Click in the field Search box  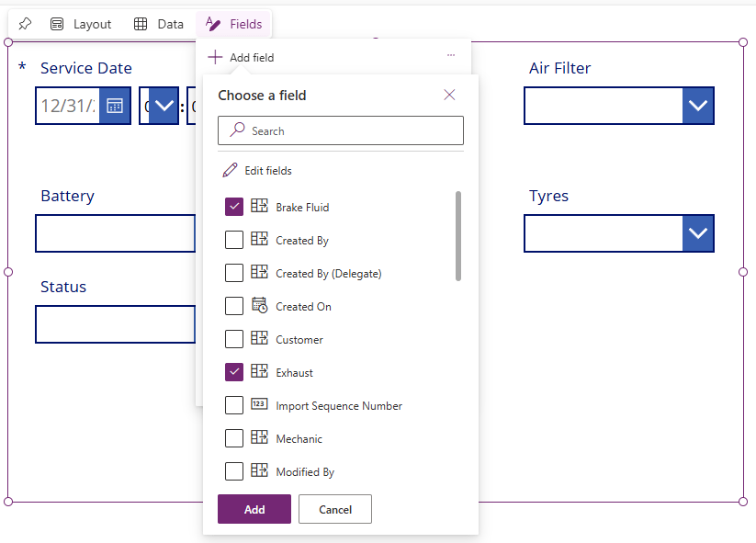pyautogui.click(x=349, y=130)
